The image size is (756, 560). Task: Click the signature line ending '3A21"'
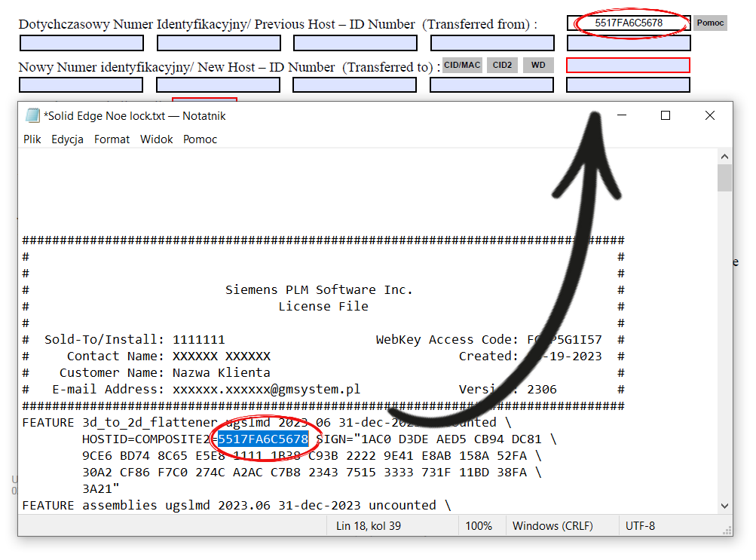click(x=101, y=488)
